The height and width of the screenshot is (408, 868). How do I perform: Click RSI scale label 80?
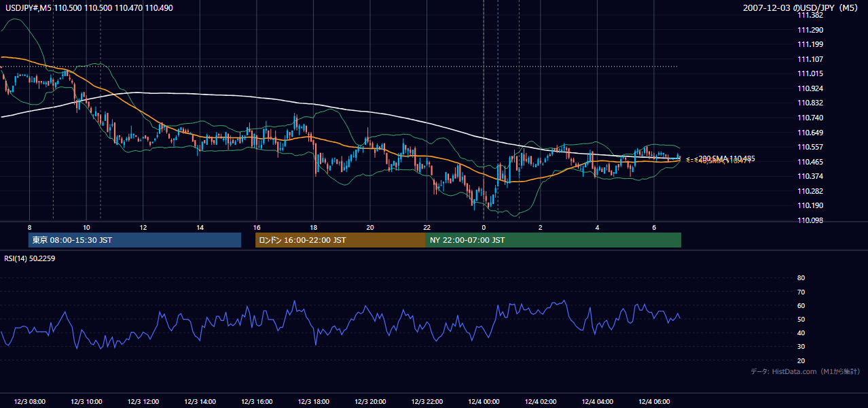pyautogui.click(x=801, y=278)
